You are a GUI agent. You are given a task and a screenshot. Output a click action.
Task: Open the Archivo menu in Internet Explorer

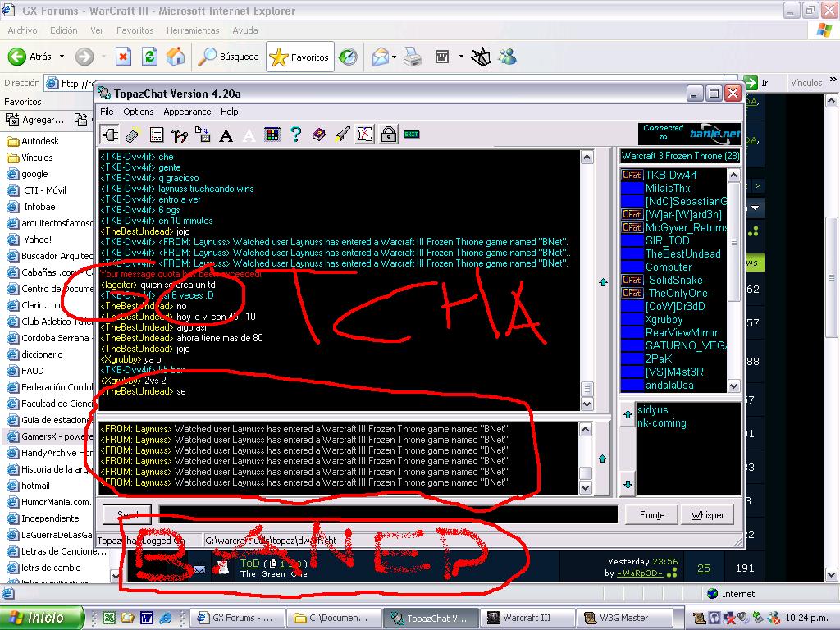tap(22, 30)
